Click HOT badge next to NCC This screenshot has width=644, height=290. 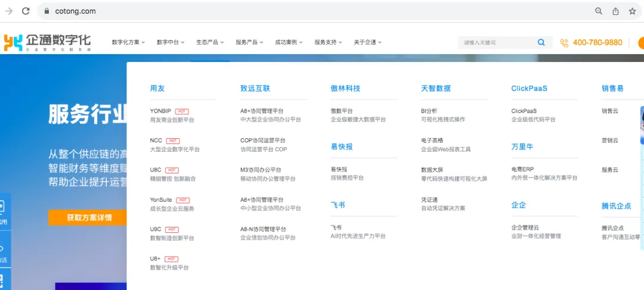point(173,141)
